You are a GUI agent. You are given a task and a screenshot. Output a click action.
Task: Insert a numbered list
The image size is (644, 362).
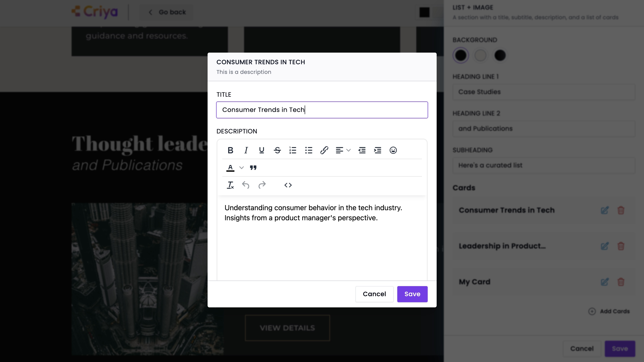pyautogui.click(x=293, y=150)
